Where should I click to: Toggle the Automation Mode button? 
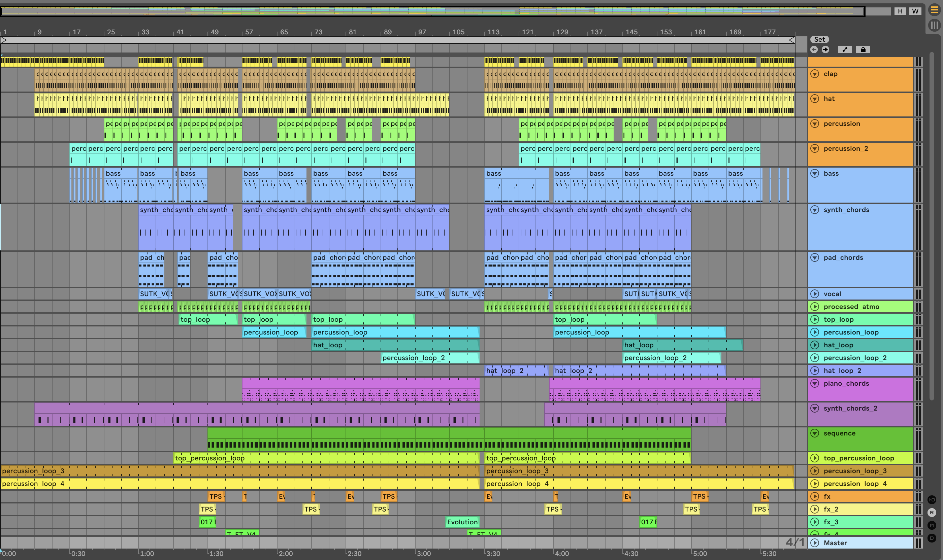[x=845, y=49]
